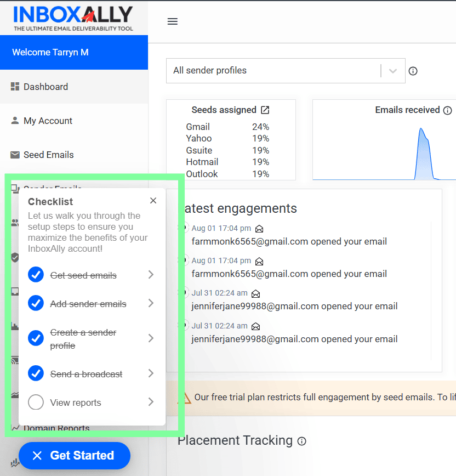This screenshot has height=476, width=456.
Task: Click the Welcome Tarryn M banner
Action: click(74, 52)
